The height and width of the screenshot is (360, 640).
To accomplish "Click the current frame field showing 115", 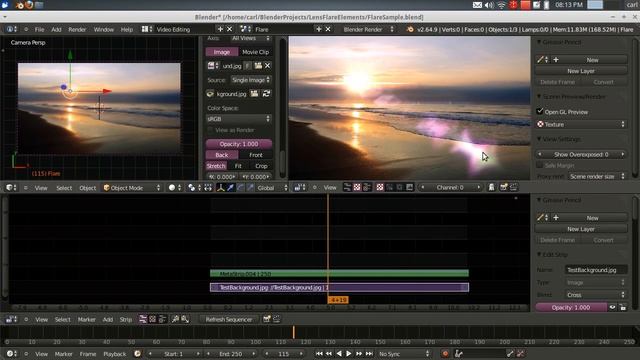I will 284,353.
